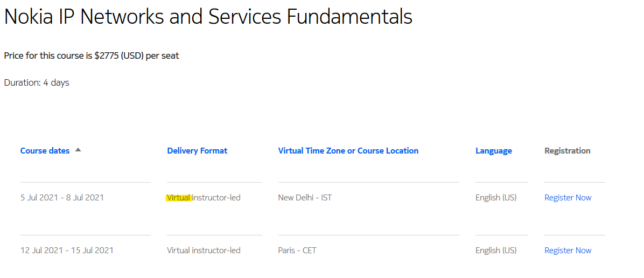Select the 12 Jul 2021 - 15 Jul 2021 dates

(67, 251)
